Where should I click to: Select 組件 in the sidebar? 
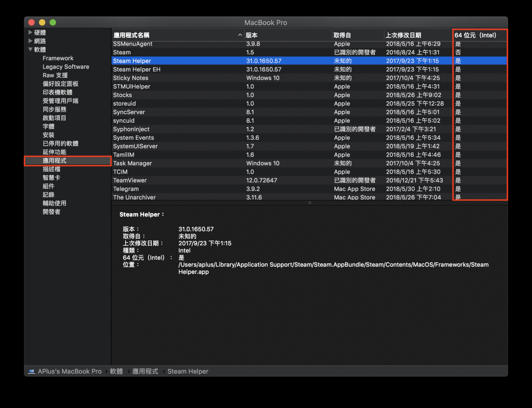click(x=48, y=186)
